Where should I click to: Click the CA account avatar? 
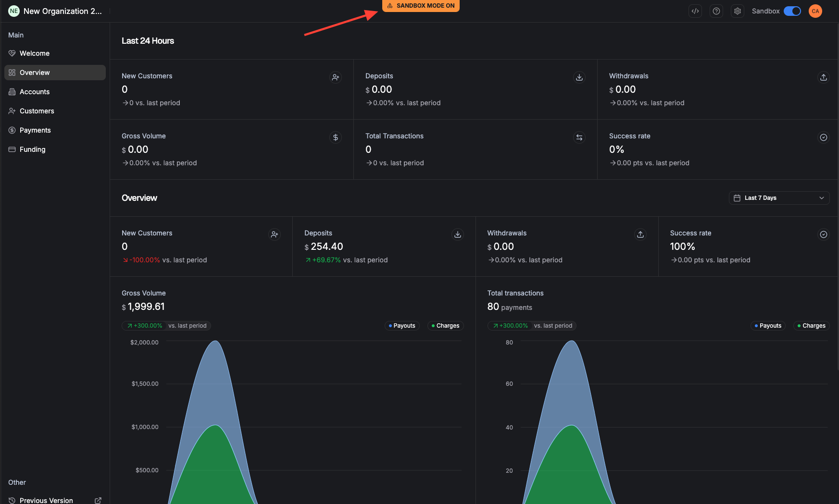click(x=815, y=11)
